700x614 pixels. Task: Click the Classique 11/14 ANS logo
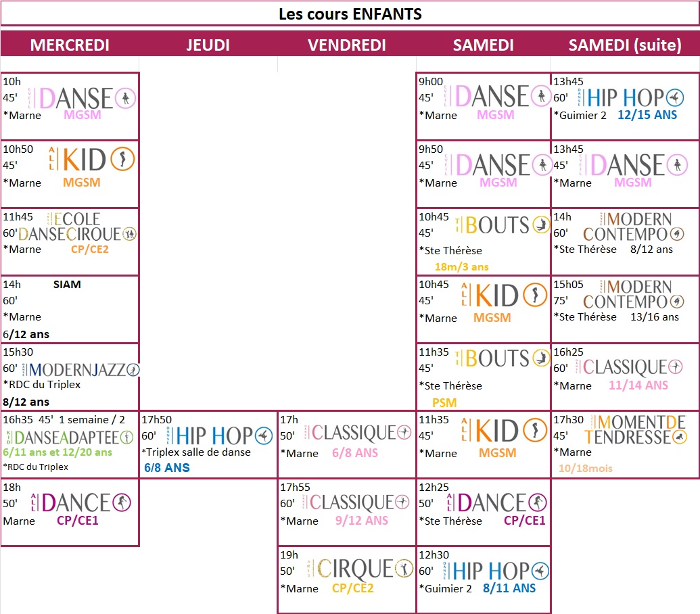(629, 367)
